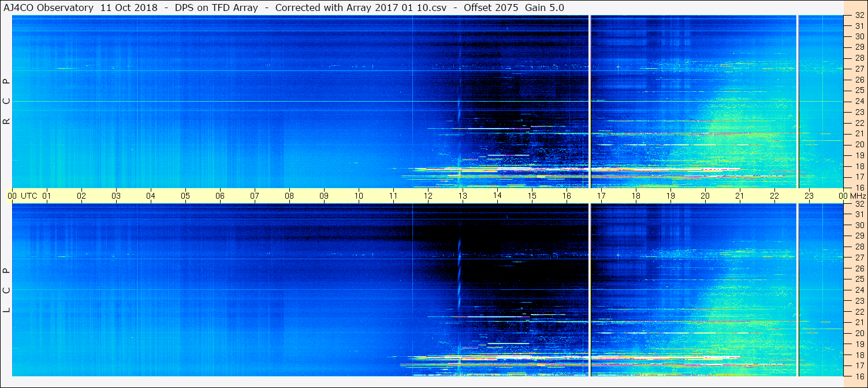The height and width of the screenshot is (388, 868).
Task: Select hour '12' on the UTC axis
Action: coord(428,196)
